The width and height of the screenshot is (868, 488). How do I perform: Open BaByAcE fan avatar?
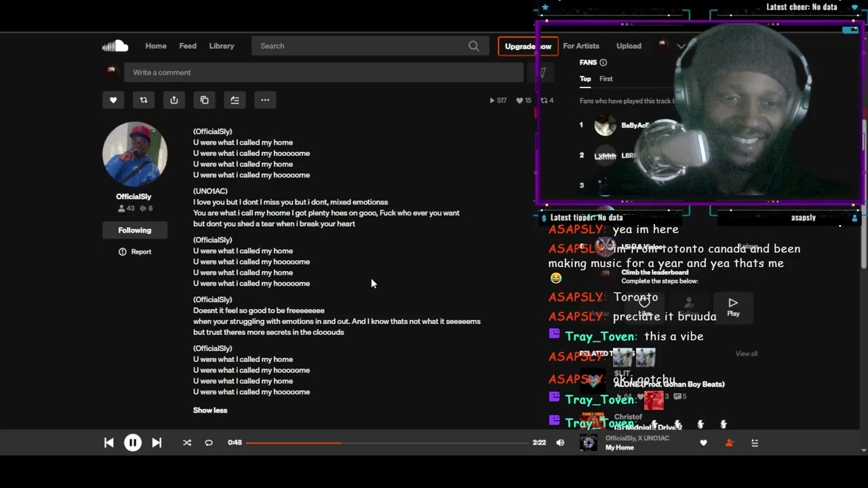coord(605,125)
